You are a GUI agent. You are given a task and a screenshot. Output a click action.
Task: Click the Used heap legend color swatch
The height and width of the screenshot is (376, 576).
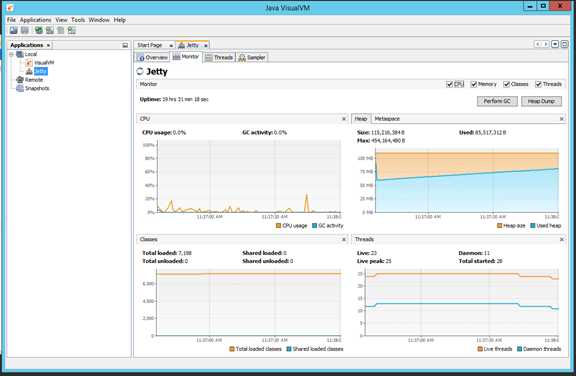[533, 226]
